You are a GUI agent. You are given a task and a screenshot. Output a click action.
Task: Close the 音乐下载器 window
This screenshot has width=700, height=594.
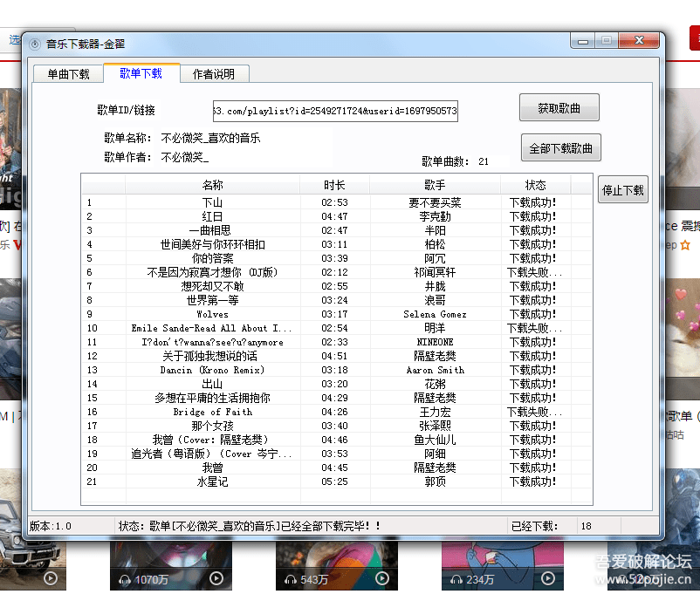[639, 41]
